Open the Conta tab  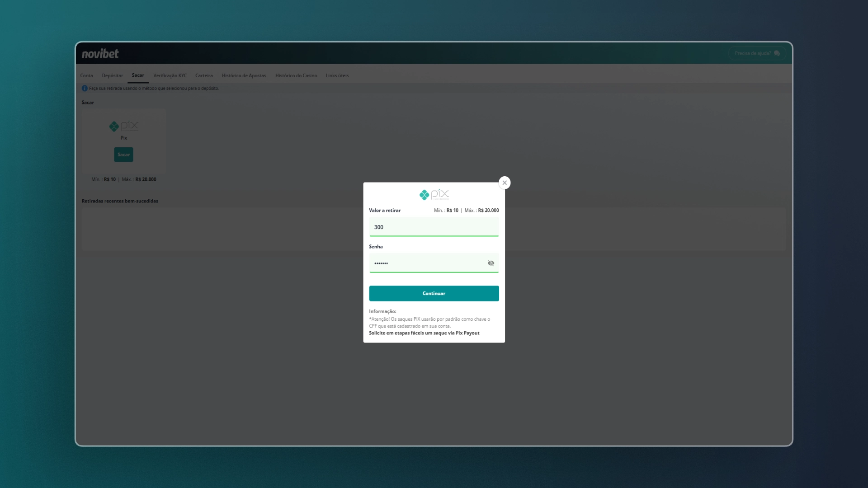[86, 75]
